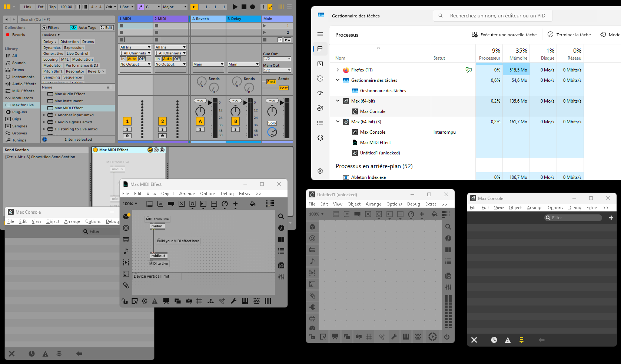621x364 pixels.
Task: Click yellow auto-scroll icon in dark Max Console
Action: point(521,340)
